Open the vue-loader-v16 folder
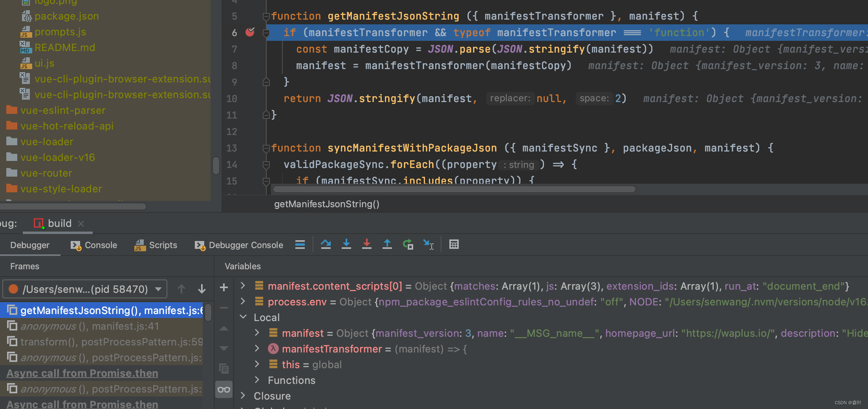Viewport: 868px width, 409px height. (58, 157)
